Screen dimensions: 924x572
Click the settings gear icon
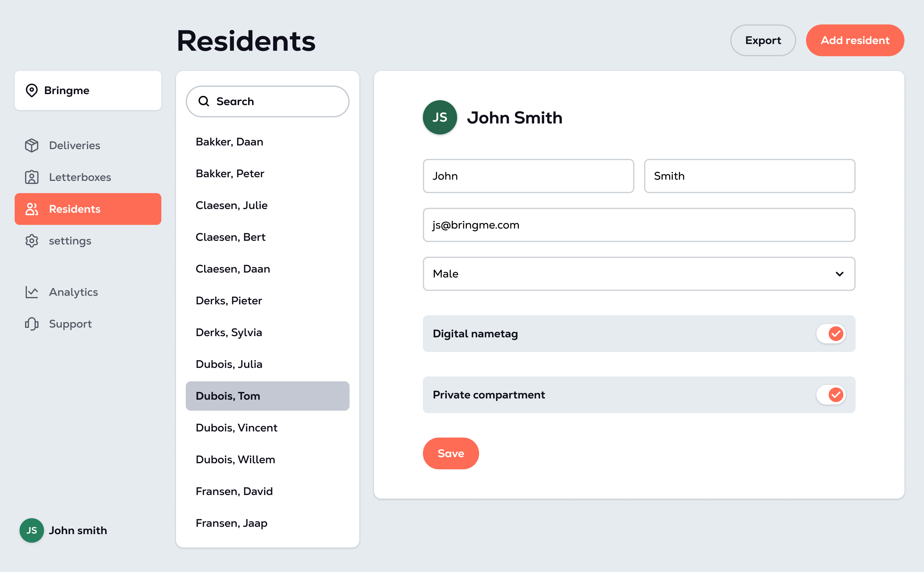click(32, 240)
